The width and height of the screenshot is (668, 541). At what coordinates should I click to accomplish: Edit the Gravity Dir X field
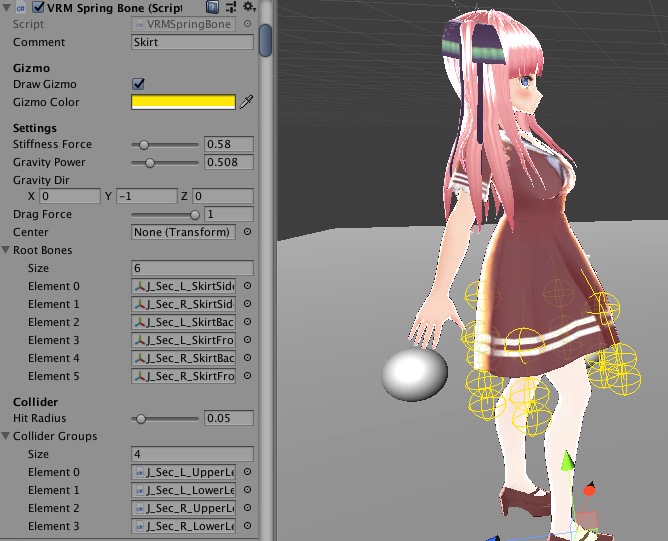coord(70,196)
